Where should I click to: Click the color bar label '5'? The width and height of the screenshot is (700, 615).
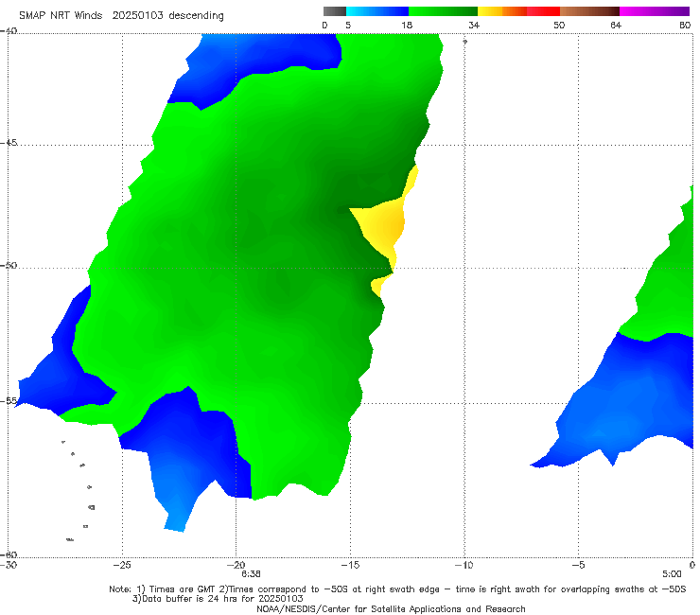(348, 25)
